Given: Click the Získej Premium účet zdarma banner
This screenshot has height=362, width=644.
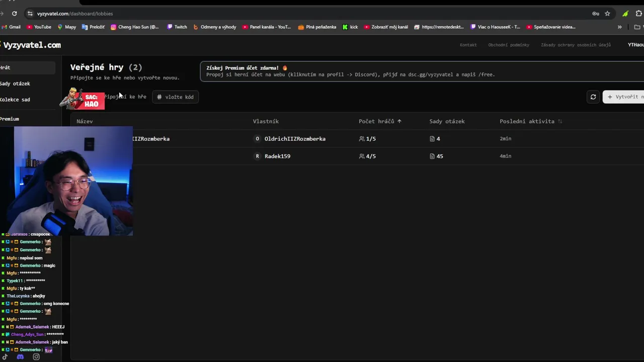Looking at the screenshot, I should pyautogui.click(x=422, y=71).
